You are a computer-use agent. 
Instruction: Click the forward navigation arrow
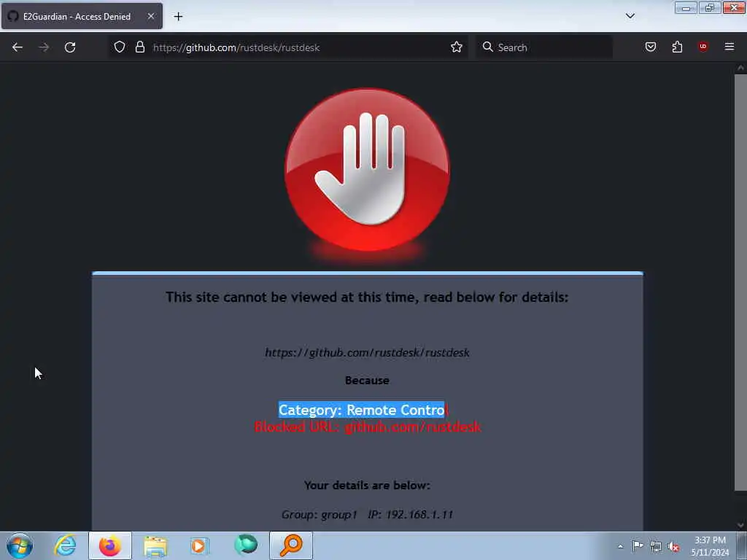[44, 47]
